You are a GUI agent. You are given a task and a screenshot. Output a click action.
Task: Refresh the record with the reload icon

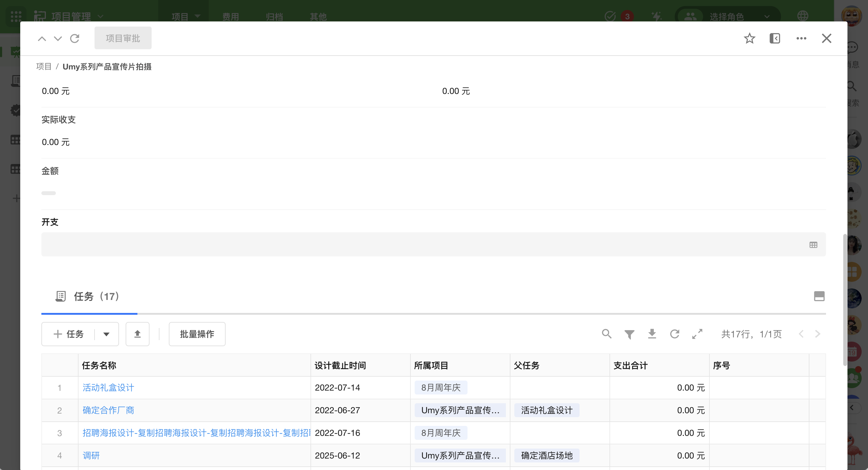point(75,38)
